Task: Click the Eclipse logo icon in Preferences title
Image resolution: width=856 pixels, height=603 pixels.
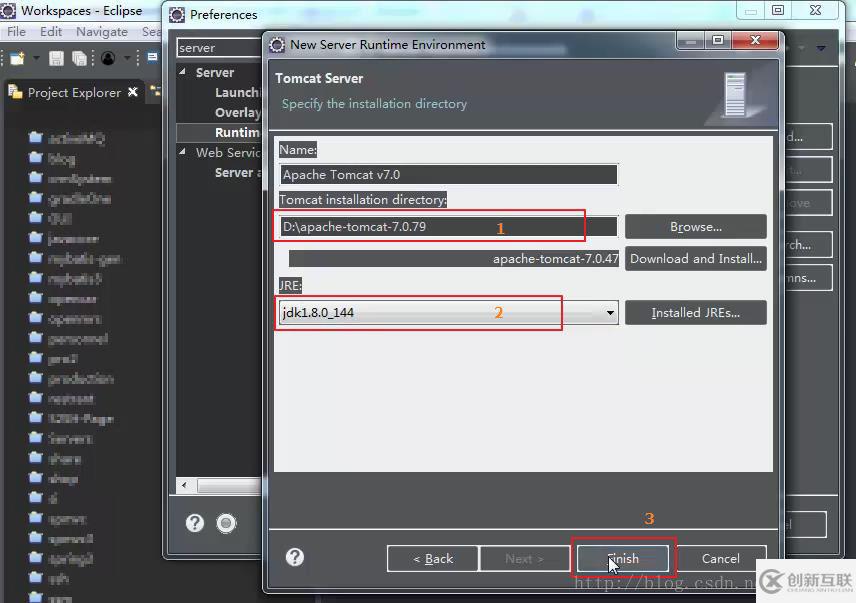Action: pos(177,15)
